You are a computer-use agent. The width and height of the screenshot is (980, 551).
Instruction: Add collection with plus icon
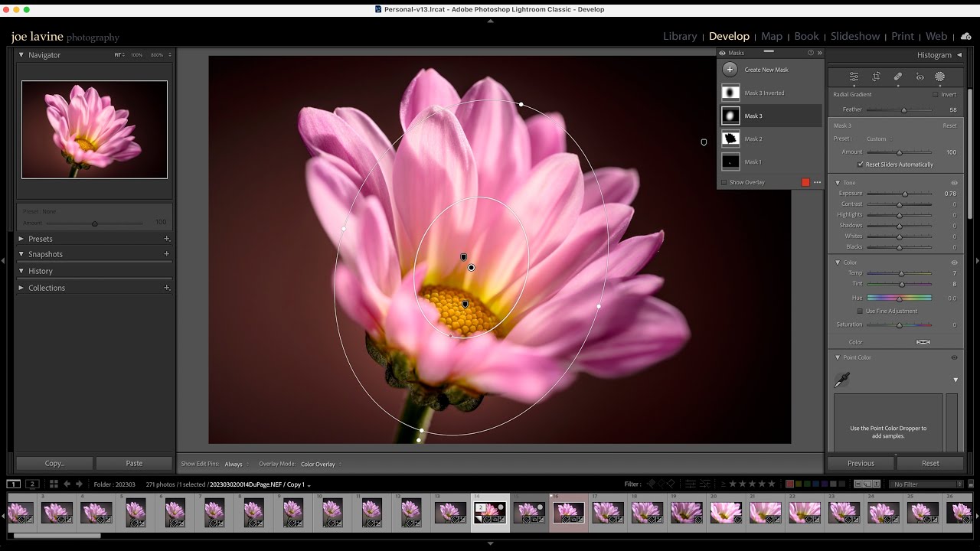[x=166, y=288]
